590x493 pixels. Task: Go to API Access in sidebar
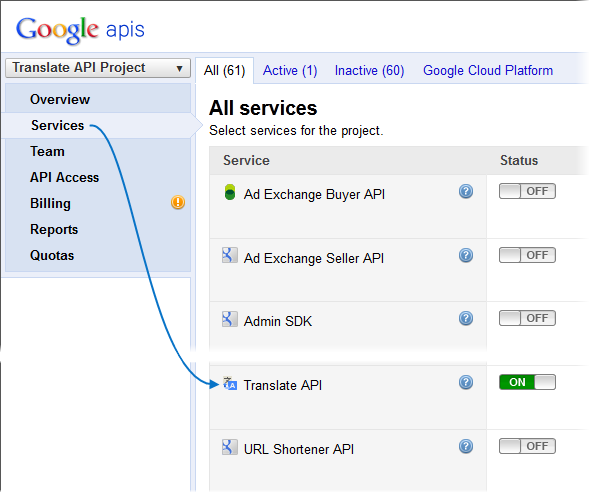click(x=64, y=177)
